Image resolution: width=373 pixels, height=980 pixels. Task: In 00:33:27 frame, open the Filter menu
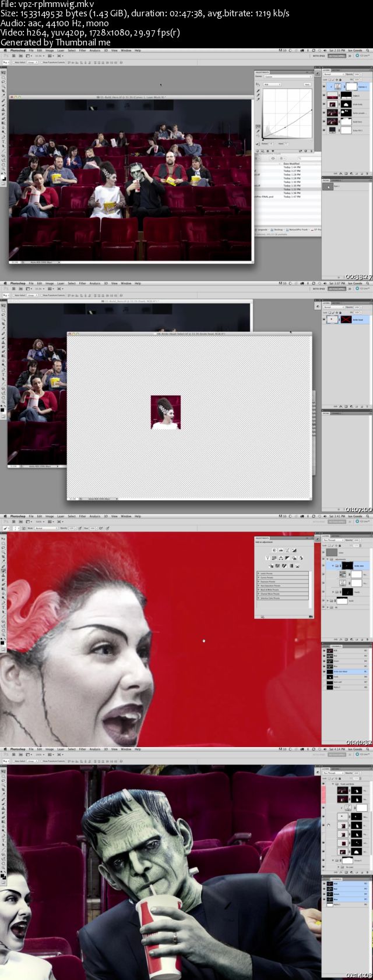(x=82, y=51)
